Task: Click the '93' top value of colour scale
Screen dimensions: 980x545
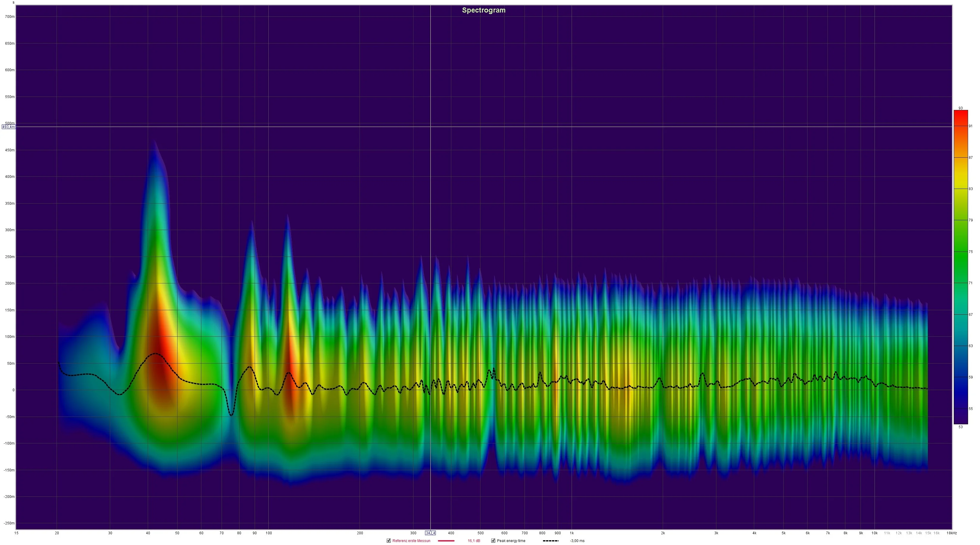Action: (x=961, y=108)
